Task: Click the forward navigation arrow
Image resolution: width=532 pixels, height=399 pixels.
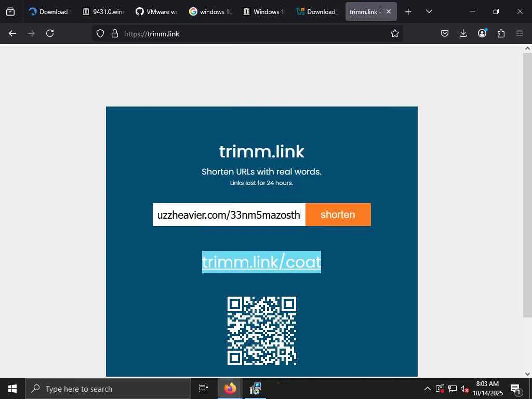Action: click(31, 33)
